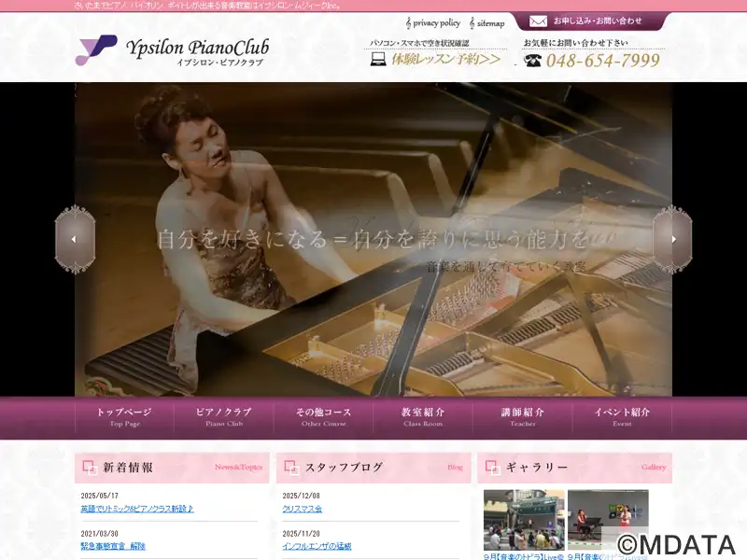The width and height of the screenshot is (747, 560).
Task: Click the telephone icon beside the phone number
Action: point(533,61)
